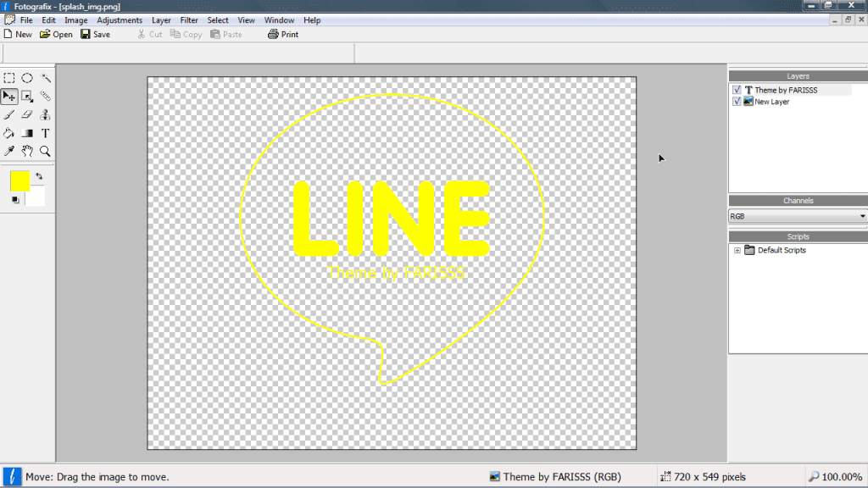The height and width of the screenshot is (488, 868).
Task: Click the Fotografix logo in status bar
Action: 12,476
